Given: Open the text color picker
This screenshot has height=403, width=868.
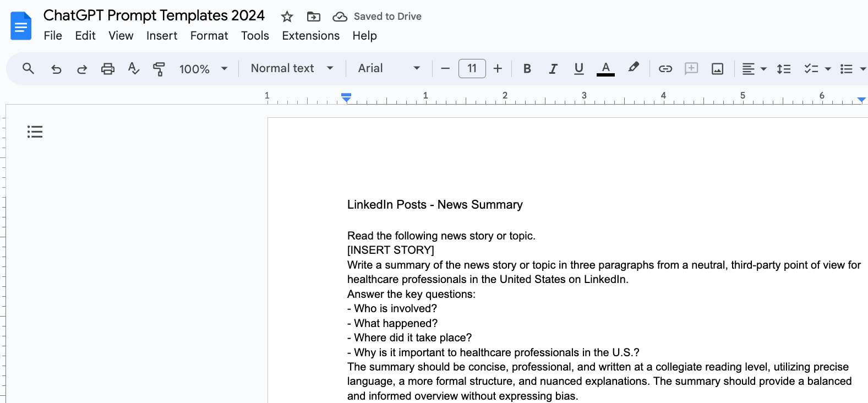Looking at the screenshot, I should (605, 69).
